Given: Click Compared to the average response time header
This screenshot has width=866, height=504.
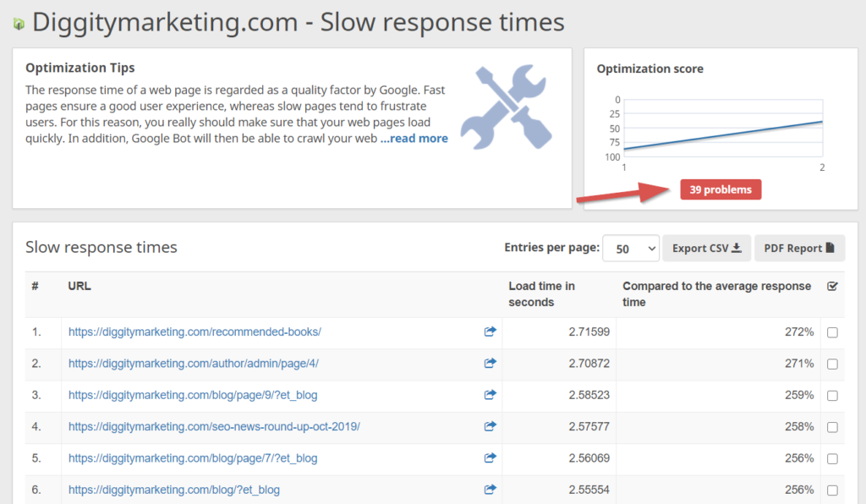Looking at the screenshot, I should click(717, 293).
